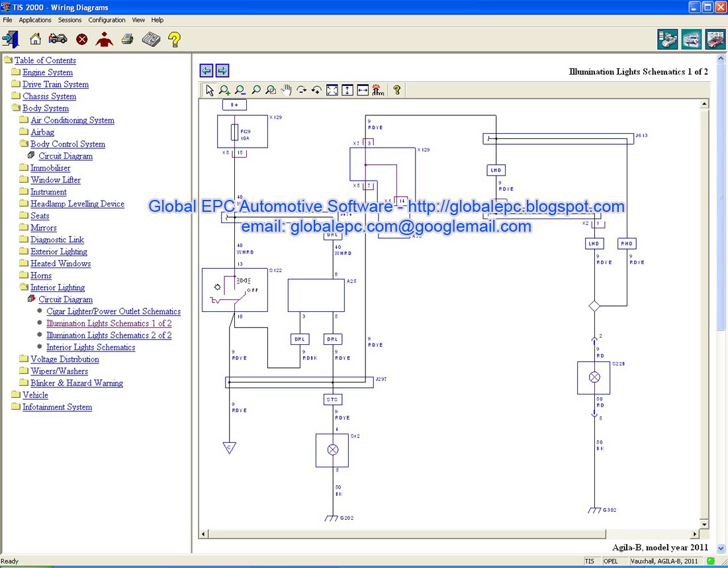Viewport: 728px width, 568px height.
Task: Fit diagram to window
Action: 332,90
